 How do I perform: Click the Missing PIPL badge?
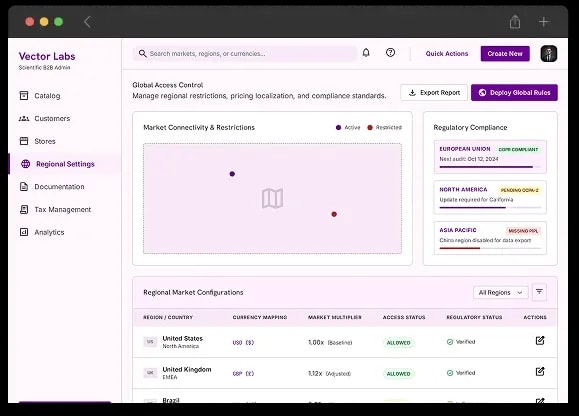pyautogui.click(x=523, y=231)
